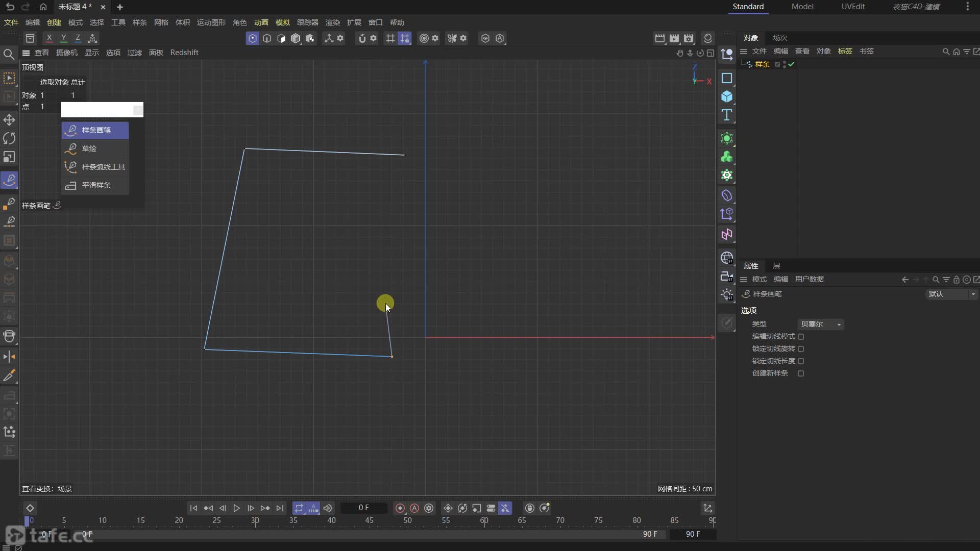Viewport: 980px width, 551px height.
Task: Click the Render View icon
Action: point(660,38)
